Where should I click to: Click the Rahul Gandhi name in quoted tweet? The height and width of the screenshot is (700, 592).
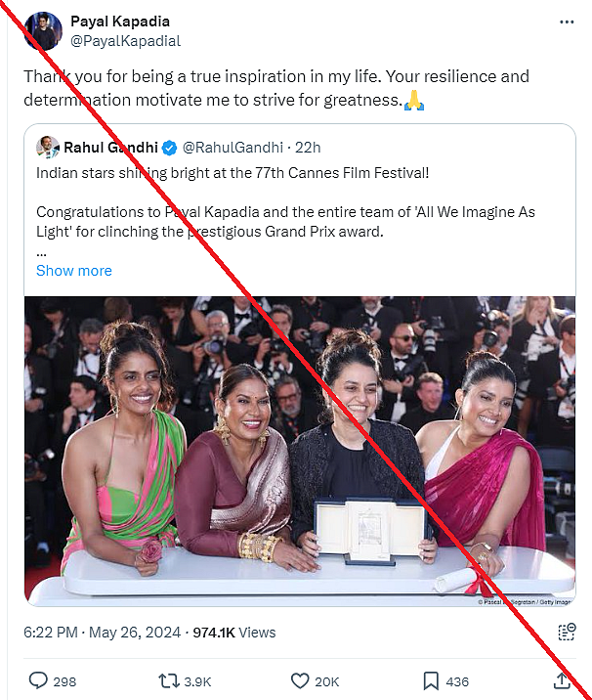(110, 148)
